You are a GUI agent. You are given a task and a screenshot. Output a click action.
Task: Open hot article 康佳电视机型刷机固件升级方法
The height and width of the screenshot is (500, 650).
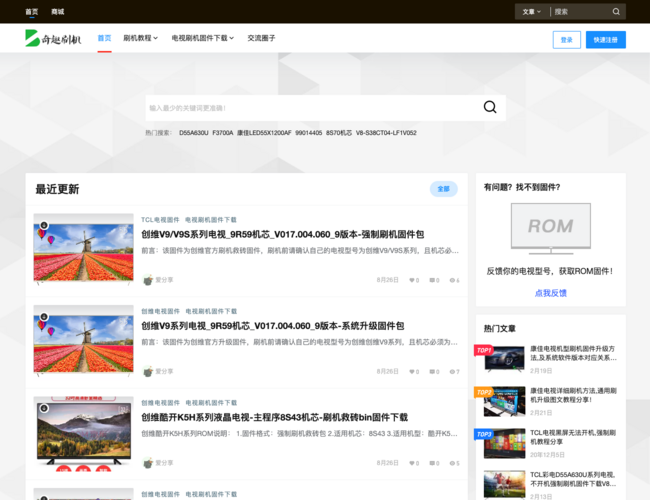573,353
